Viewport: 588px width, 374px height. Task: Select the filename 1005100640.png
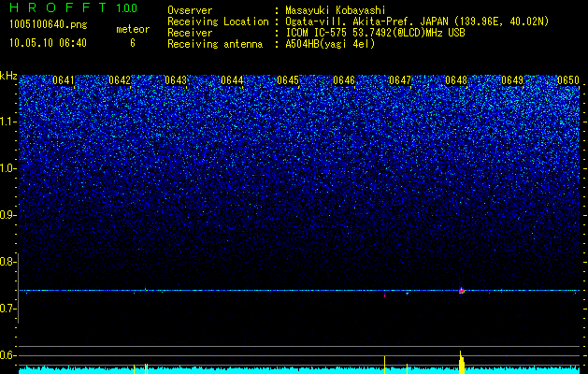tap(49, 24)
